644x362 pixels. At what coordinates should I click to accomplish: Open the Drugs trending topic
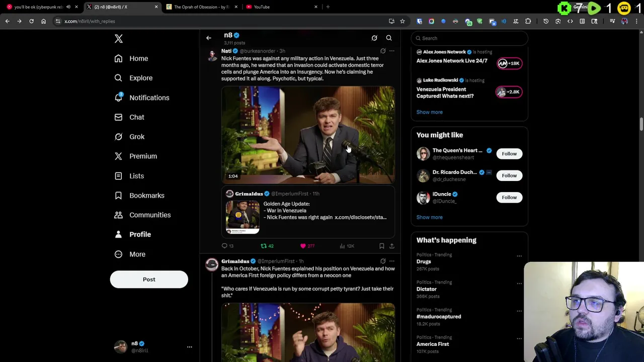coord(424,262)
